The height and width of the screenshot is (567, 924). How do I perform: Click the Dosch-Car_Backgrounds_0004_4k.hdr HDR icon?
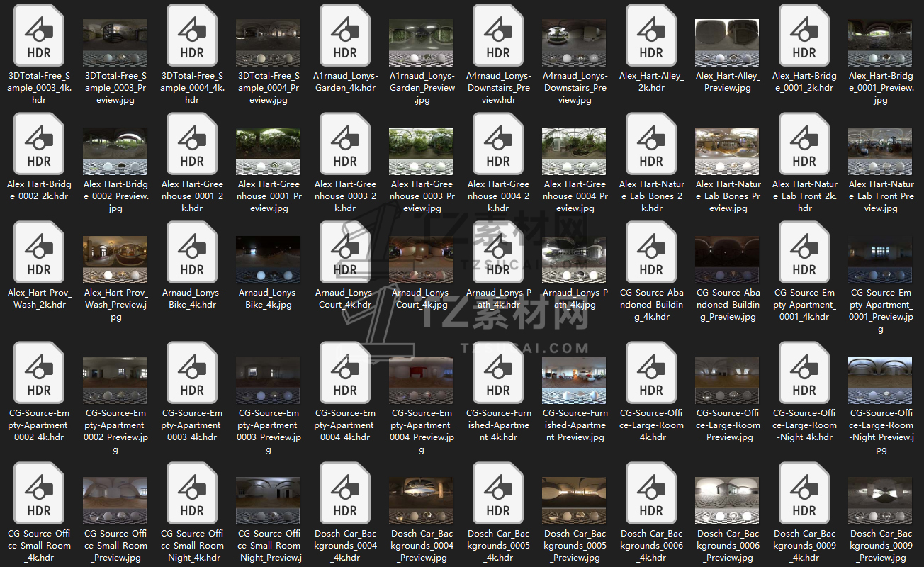click(345, 493)
